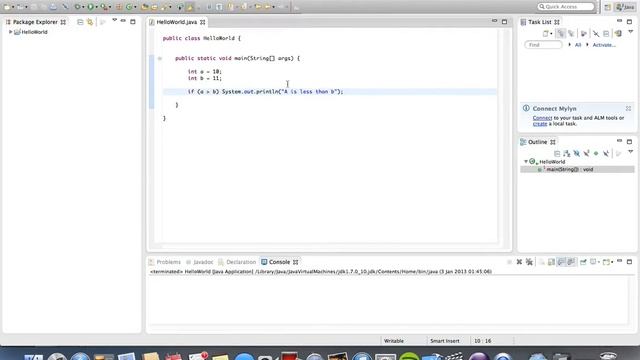
Task: Collapse the main method fold marker
Action: tap(160, 58)
